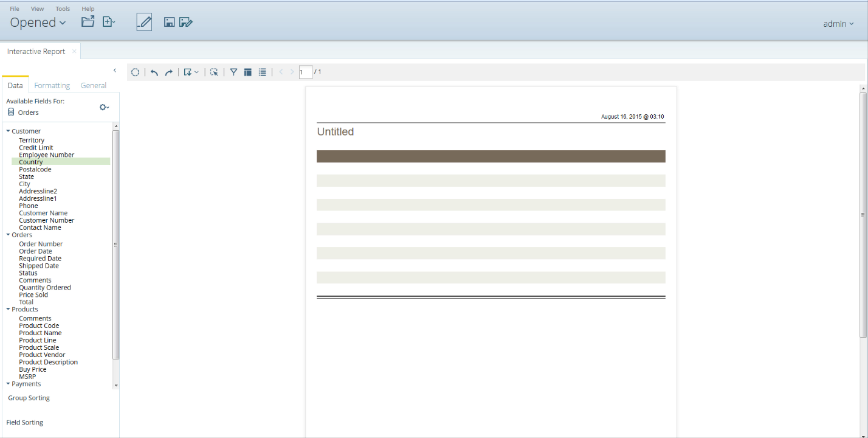Click the dashed selection cursor icon
Screen dimensions: 868x438
pos(214,72)
